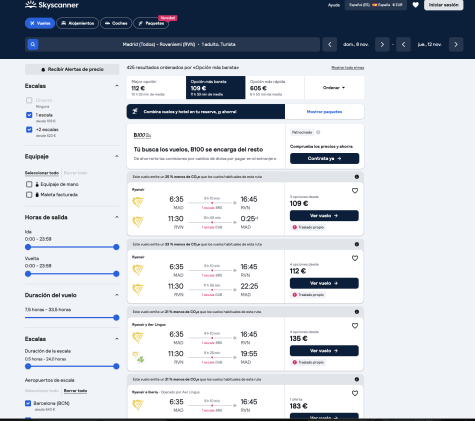Click Mostrar todo el mes link
475x421 pixels.
click(x=347, y=68)
